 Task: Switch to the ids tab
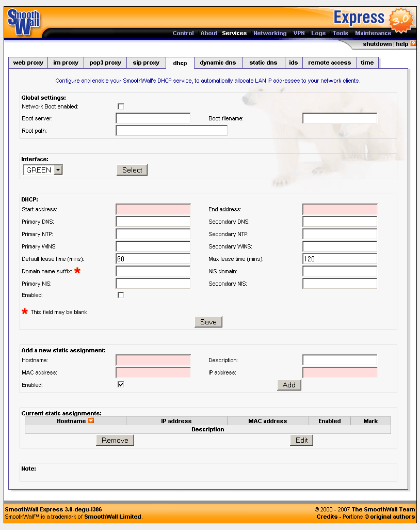[x=294, y=63]
